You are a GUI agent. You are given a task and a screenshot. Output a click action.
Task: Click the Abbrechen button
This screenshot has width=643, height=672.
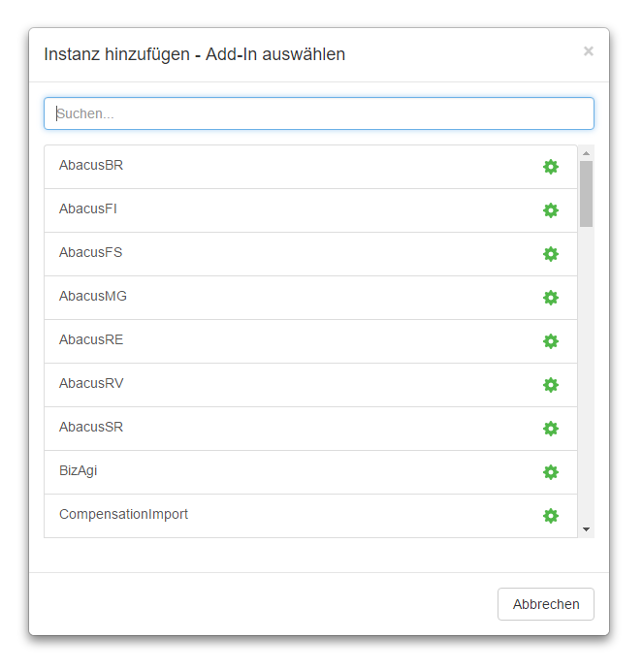coord(546,604)
